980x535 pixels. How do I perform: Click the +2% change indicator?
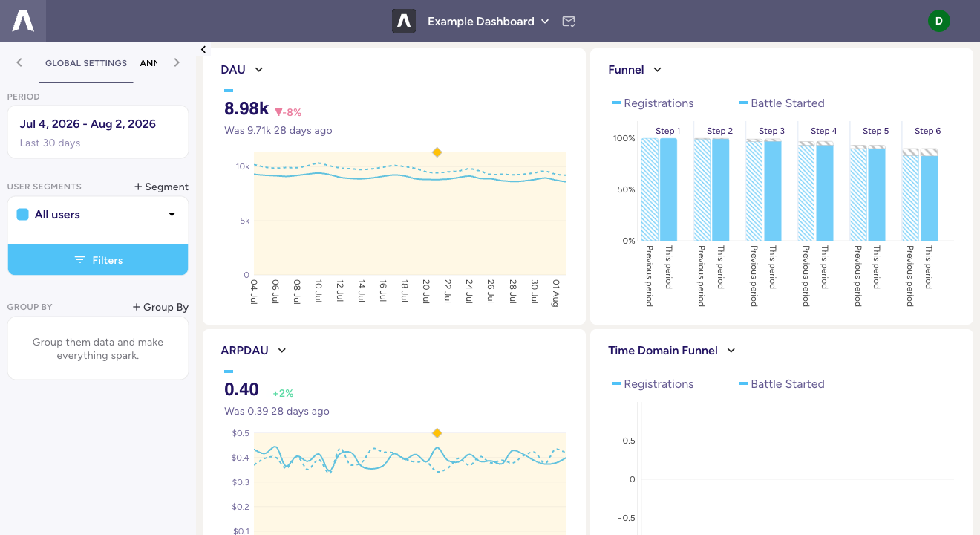click(283, 393)
